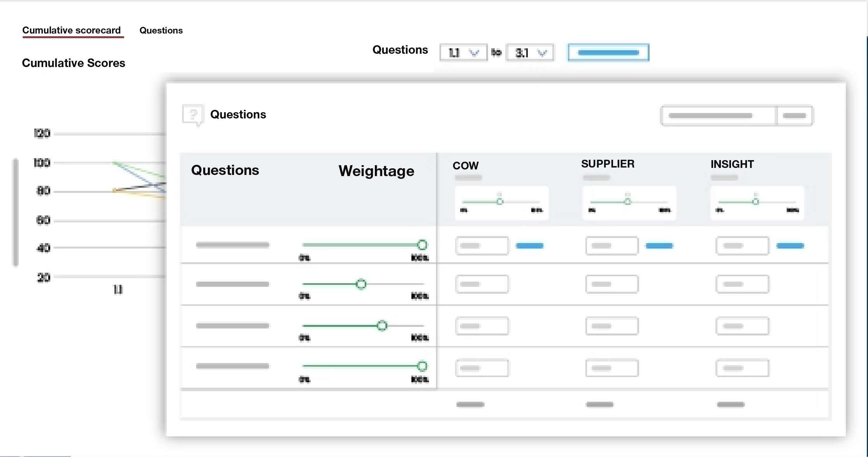Click fourth question's weightage slider handle
The width and height of the screenshot is (868, 457).
422,366
